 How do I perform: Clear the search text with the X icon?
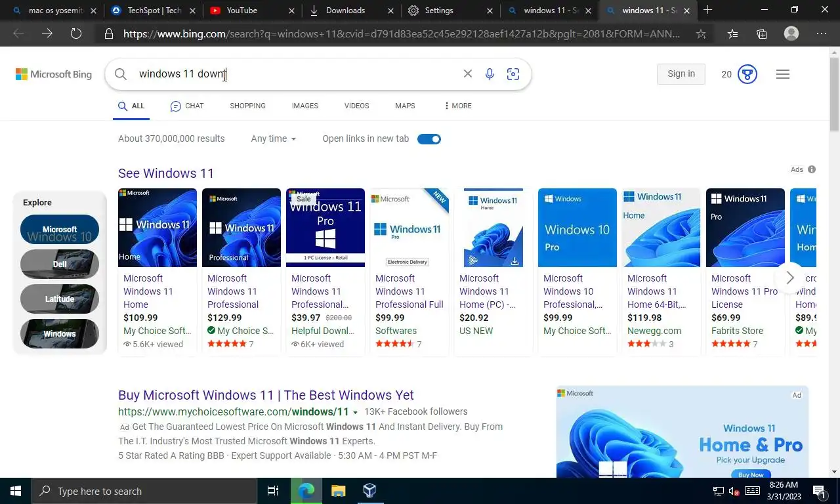(468, 74)
